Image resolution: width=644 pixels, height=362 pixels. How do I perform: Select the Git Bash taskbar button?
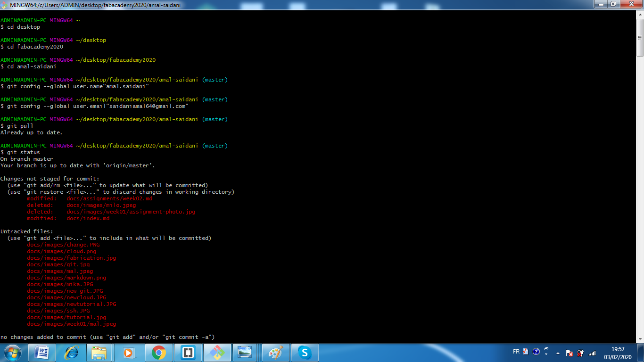tap(217, 353)
